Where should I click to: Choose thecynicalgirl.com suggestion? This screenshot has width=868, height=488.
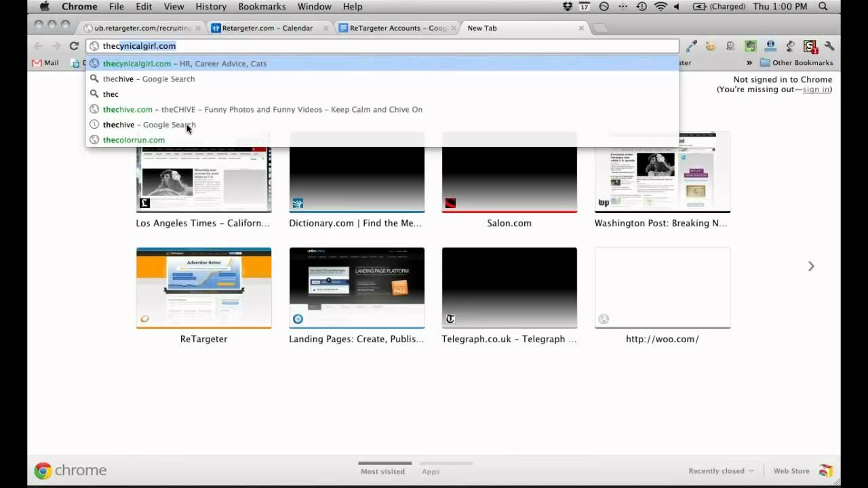click(382, 64)
